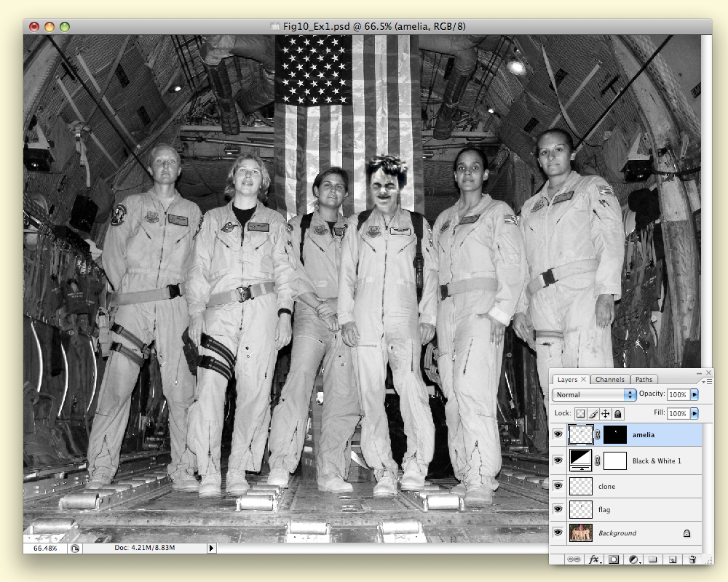This screenshot has width=728, height=582.
Task: Create new adjustment layer from the half-circle icon
Action: (x=634, y=559)
